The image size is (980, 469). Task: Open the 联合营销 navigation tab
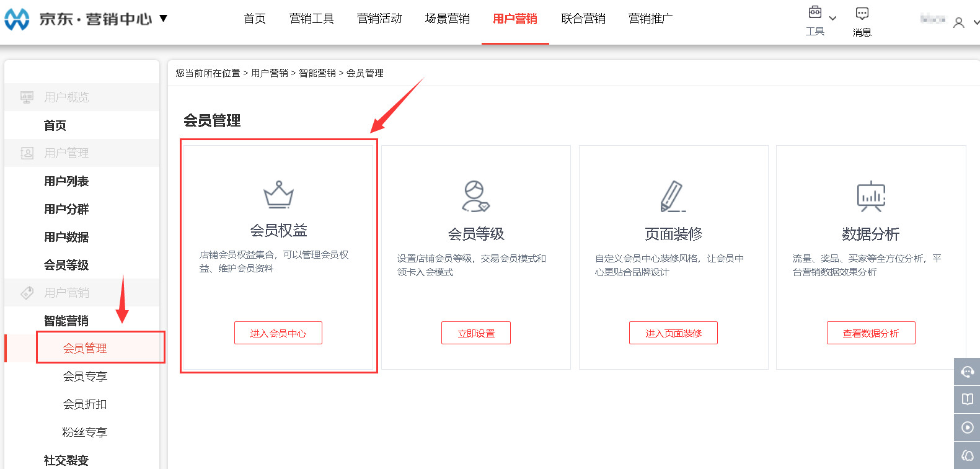tap(583, 19)
